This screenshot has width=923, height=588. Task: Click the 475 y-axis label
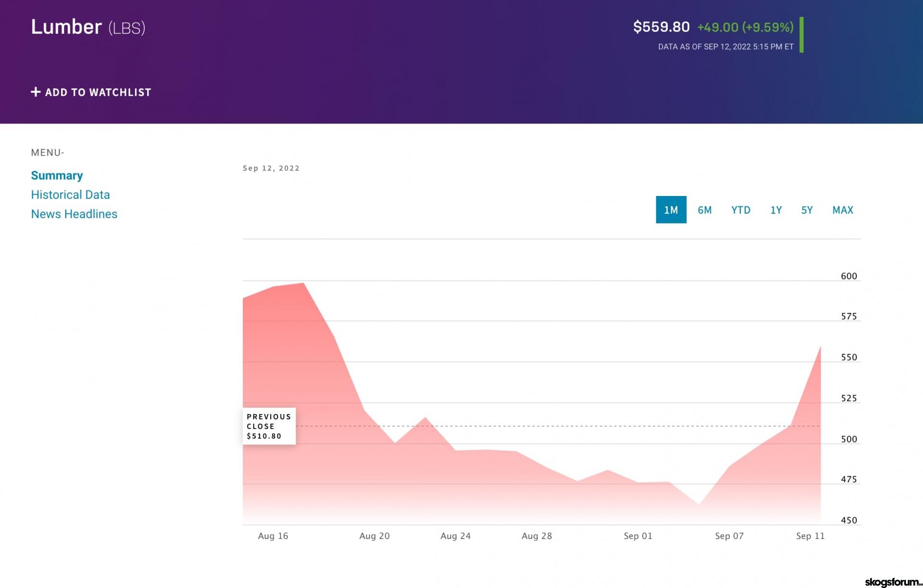[849, 479]
